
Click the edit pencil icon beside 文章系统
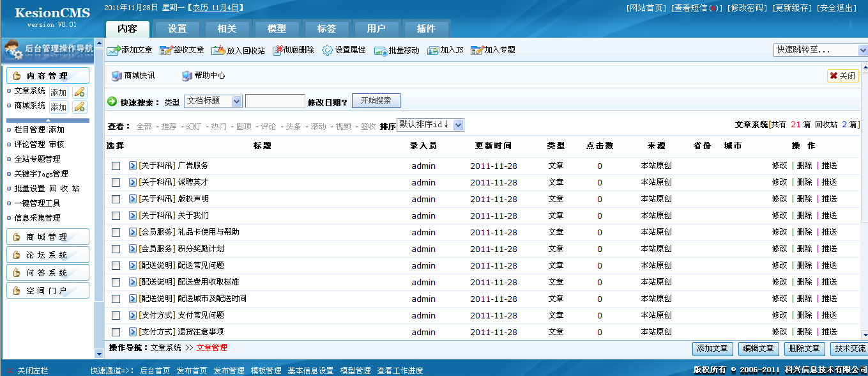tap(79, 91)
